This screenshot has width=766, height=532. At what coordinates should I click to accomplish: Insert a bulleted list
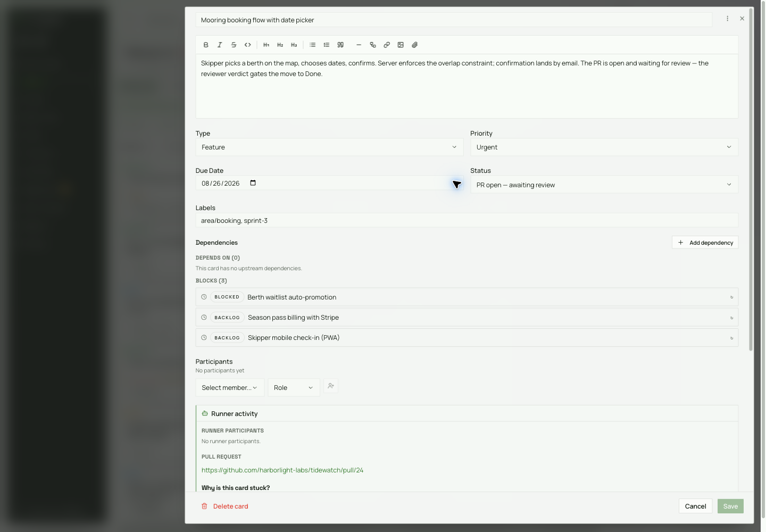(313, 45)
